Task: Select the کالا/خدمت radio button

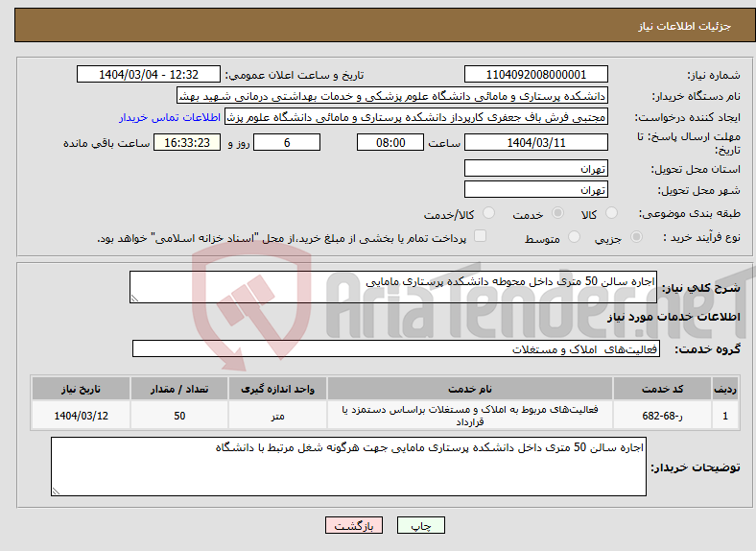Action: (488, 213)
